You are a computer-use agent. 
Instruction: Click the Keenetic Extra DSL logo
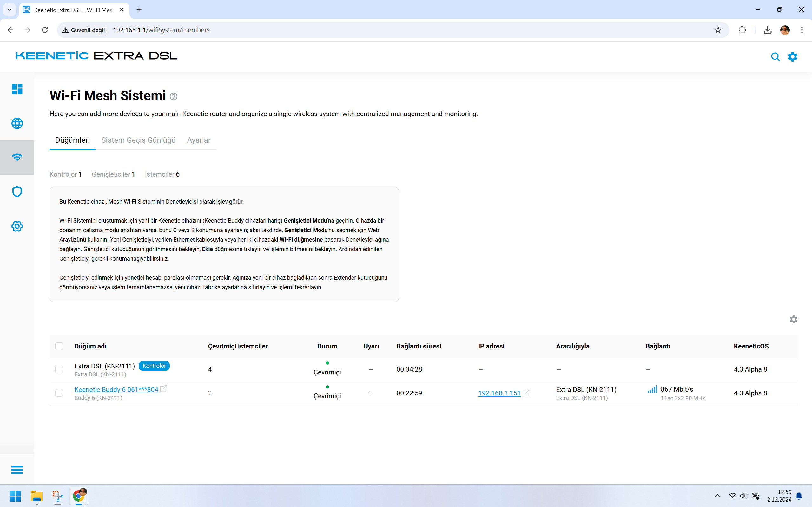pyautogui.click(x=96, y=56)
